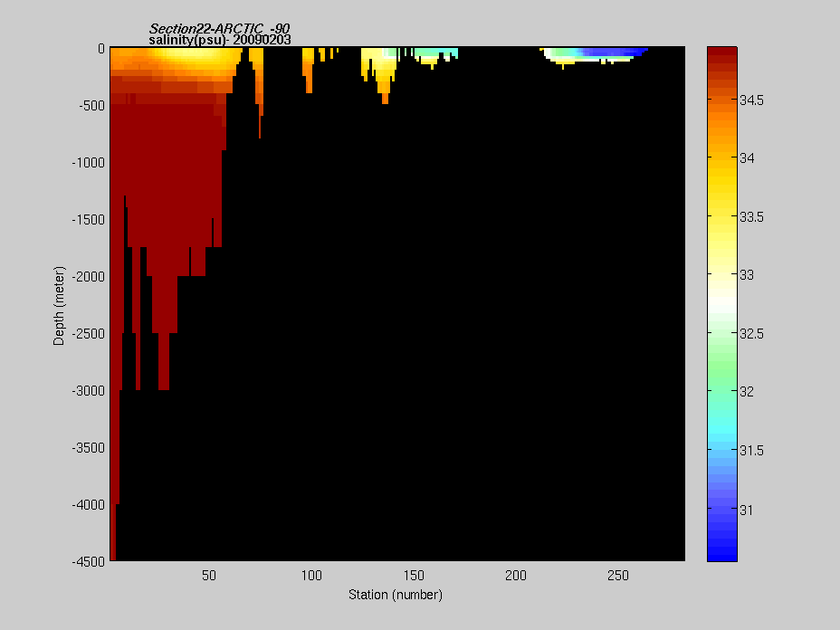Click the 'Station (number)' x-axis label
The width and height of the screenshot is (840, 630).
click(396, 595)
